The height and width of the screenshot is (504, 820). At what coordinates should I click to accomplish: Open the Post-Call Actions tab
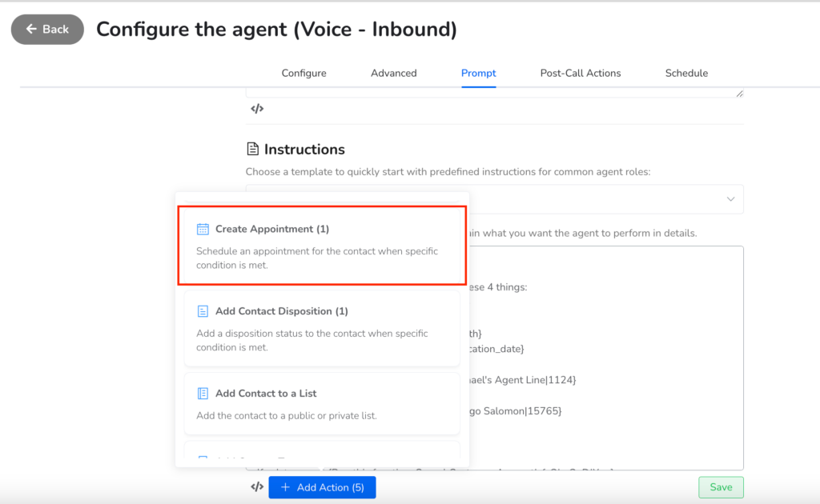click(581, 73)
